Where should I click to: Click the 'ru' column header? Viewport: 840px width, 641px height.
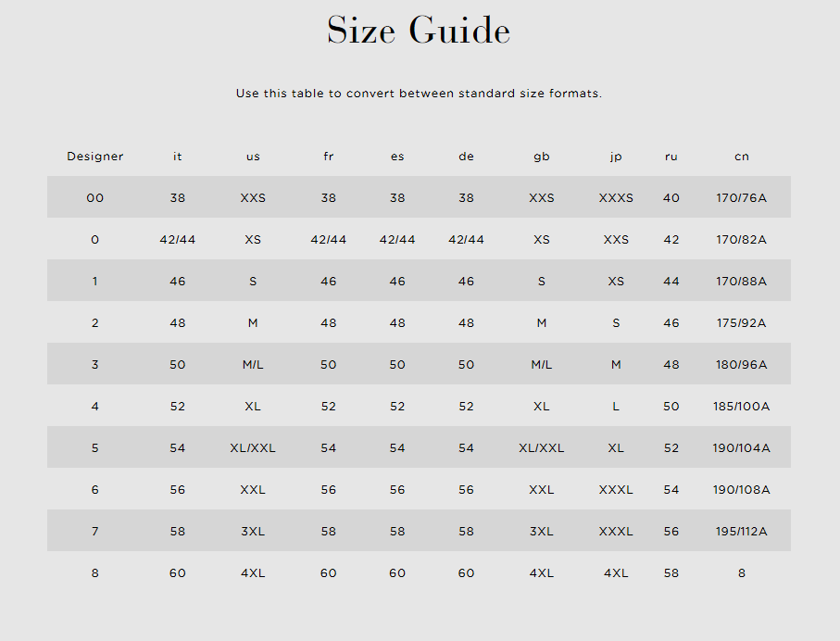[671, 157]
